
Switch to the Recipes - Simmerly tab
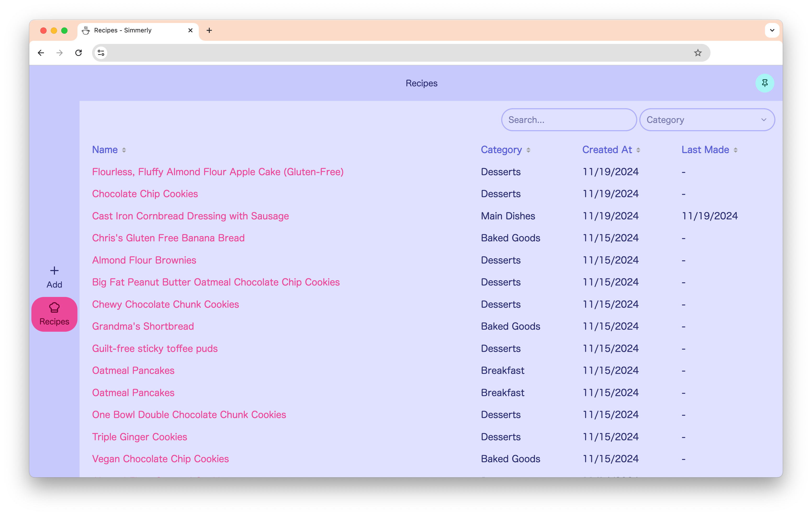pyautogui.click(x=123, y=30)
